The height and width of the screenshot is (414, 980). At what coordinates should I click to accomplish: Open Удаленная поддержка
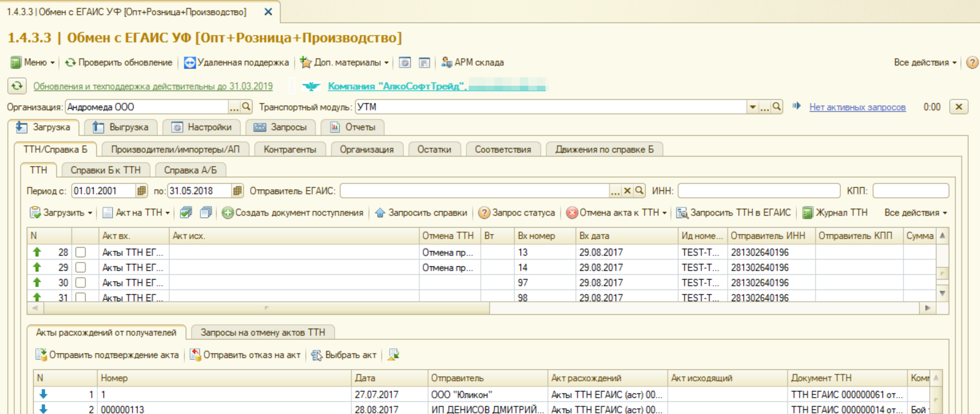tap(236, 62)
